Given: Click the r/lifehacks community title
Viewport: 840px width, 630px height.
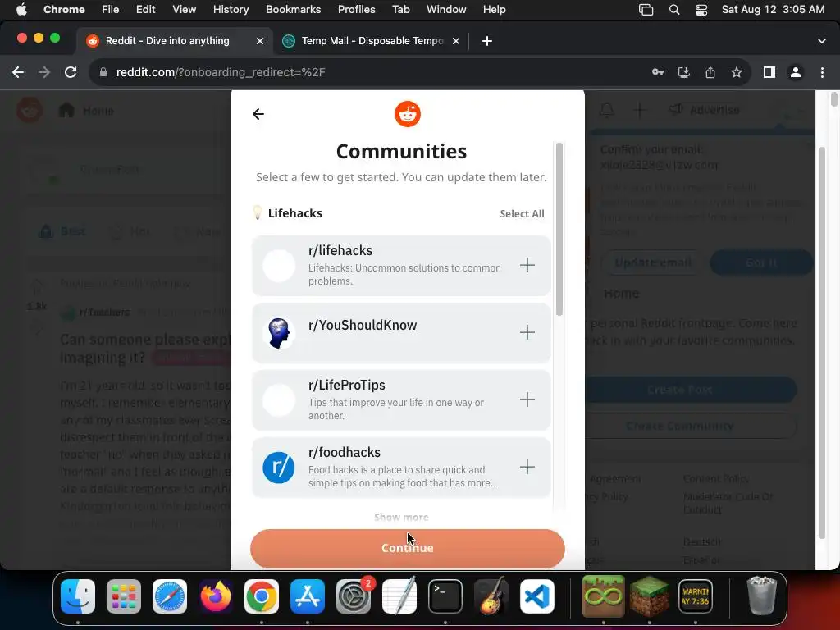Looking at the screenshot, I should pos(340,251).
